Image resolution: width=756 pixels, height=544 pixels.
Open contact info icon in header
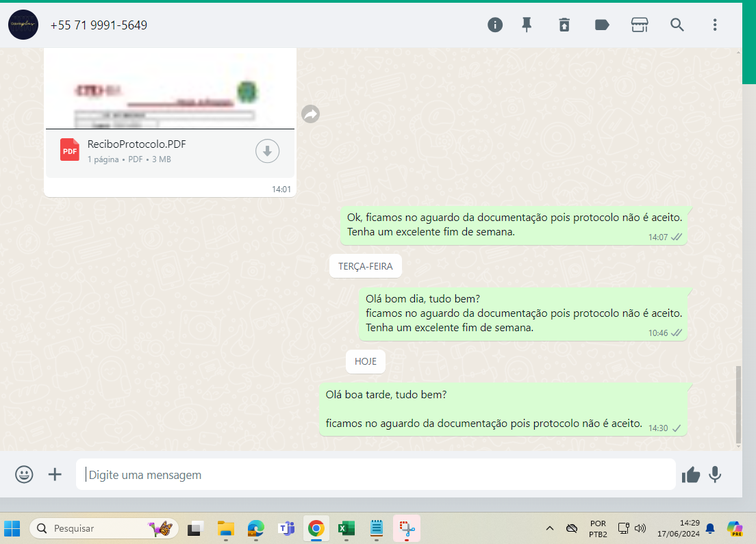495,25
